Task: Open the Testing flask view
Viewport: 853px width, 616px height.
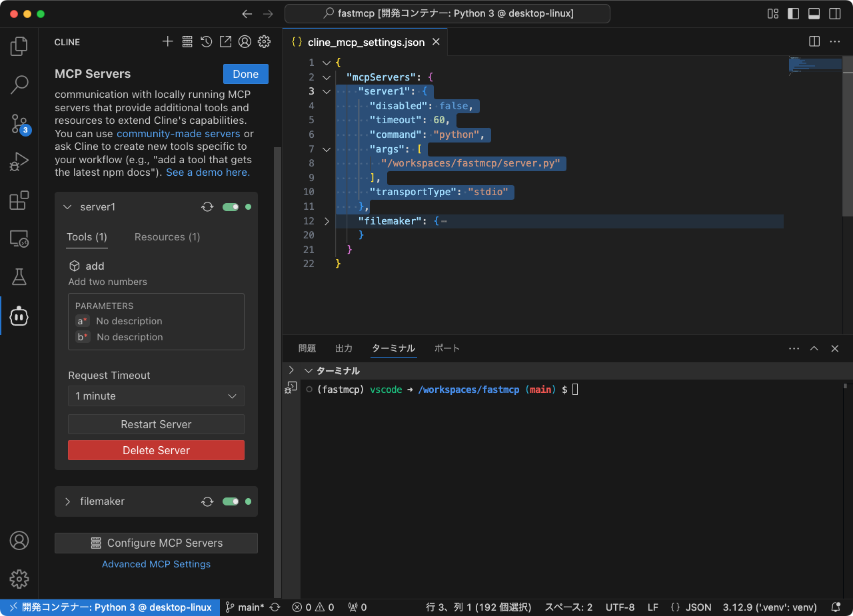Action: [19, 278]
